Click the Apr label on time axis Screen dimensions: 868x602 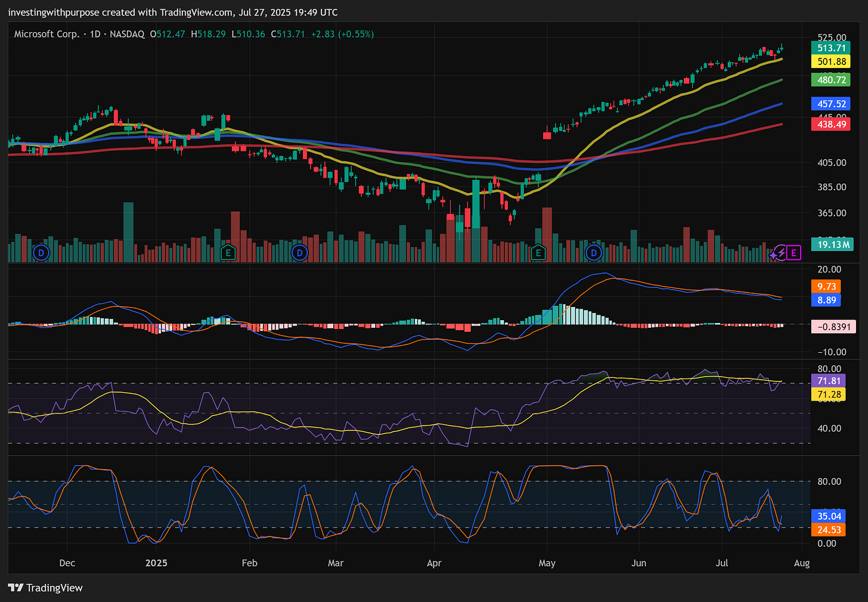[x=434, y=563]
